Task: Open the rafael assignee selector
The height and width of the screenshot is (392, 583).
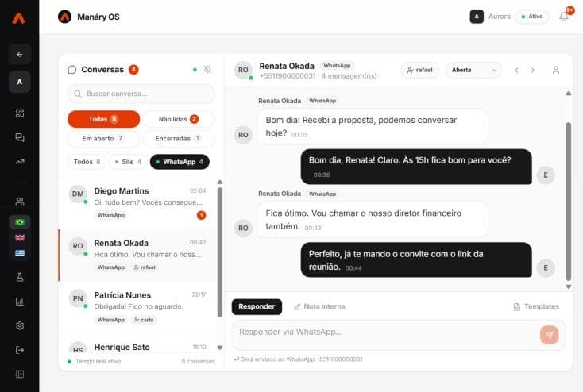Action: 419,70
